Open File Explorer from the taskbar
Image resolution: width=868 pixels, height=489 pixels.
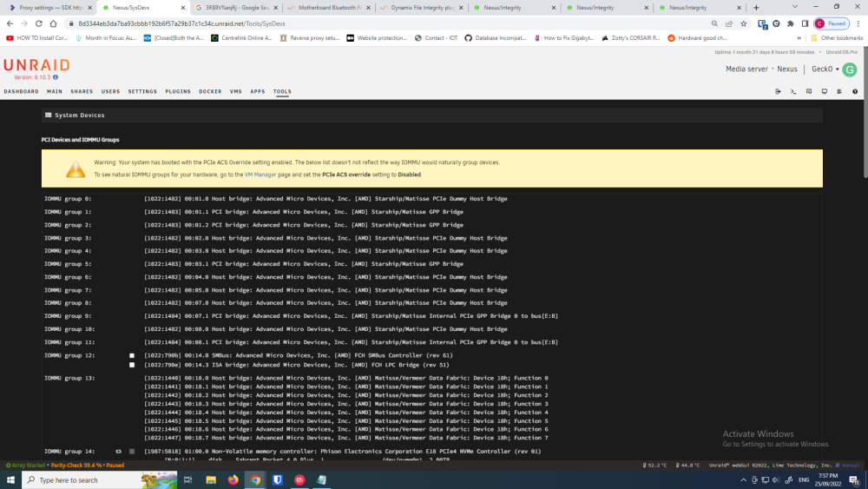click(211, 479)
